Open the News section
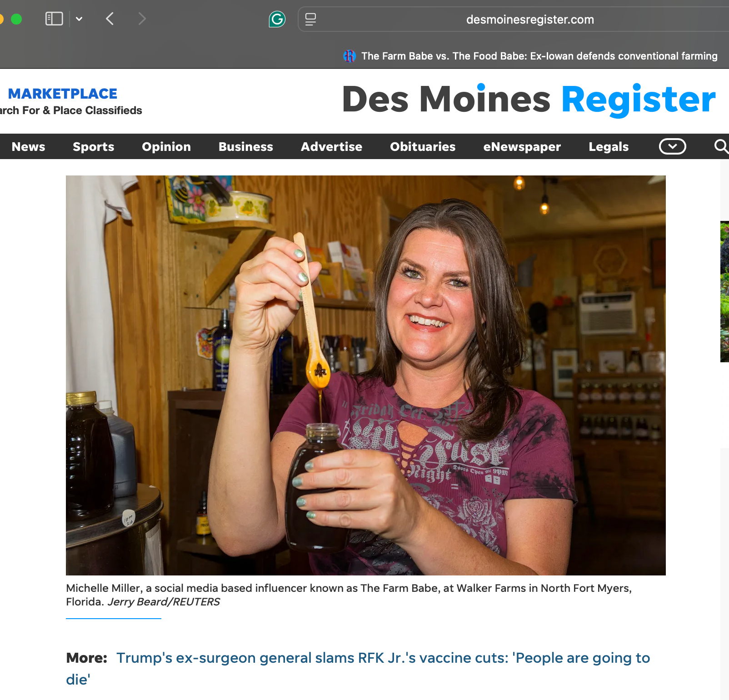Viewport: 729px width, 700px height. pyautogui.click(x=28, y=146)
